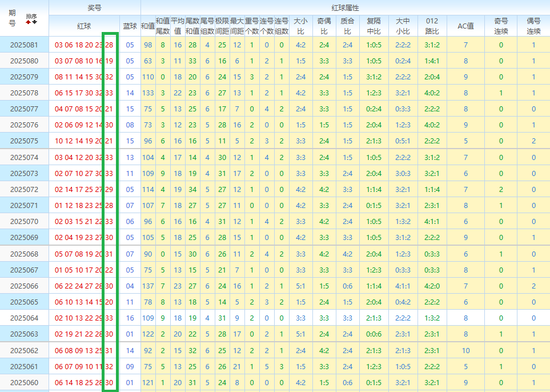Click blue ball 14 in row 2025078

coord(130,93)
